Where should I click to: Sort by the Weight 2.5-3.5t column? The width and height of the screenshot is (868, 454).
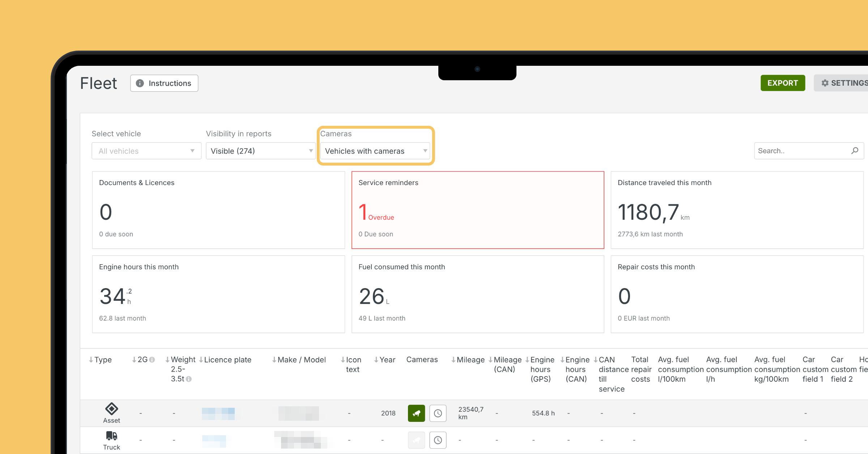[x=180, y=369]
